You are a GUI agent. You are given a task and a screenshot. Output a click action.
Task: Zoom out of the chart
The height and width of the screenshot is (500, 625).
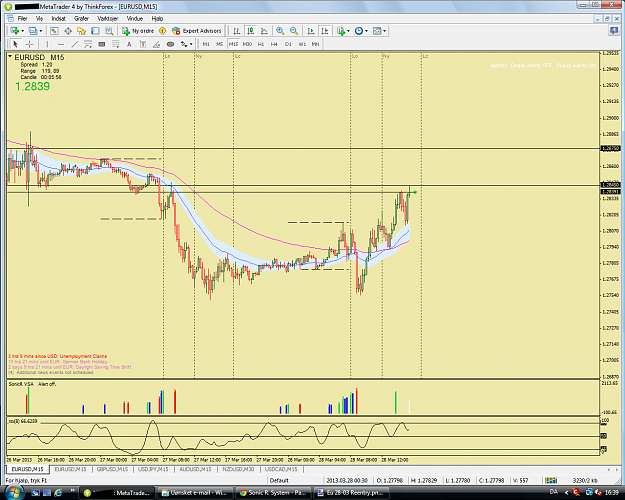pos(294,31)
